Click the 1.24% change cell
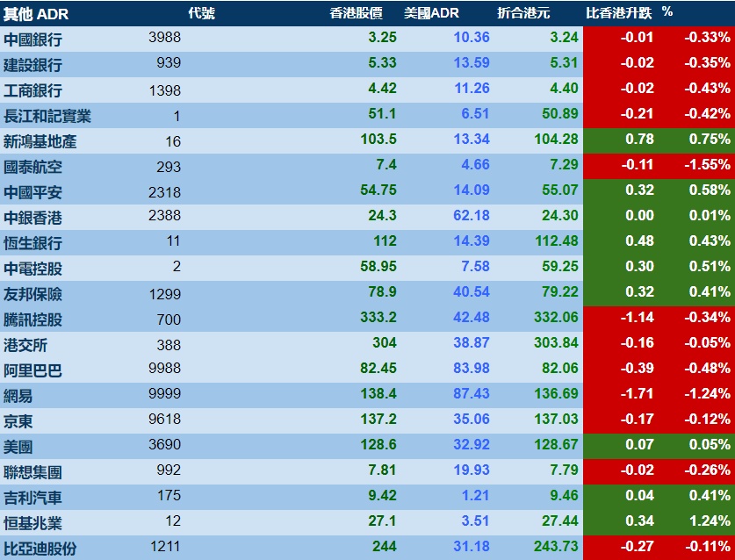Image resolution: width=735 pixels, height=560 pixels. [710, 521]
